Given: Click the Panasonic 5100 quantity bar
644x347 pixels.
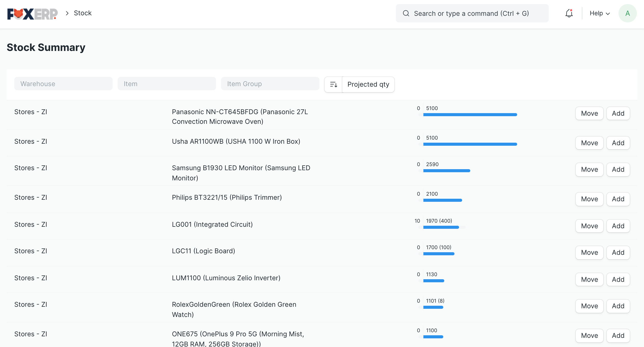Looking at the screenshot, I should point(470,115).
